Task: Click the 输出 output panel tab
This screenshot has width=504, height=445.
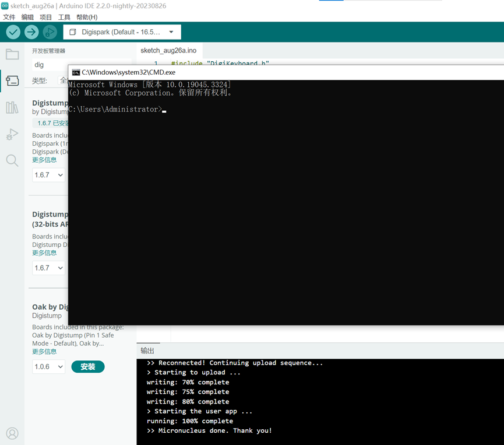Action: point(147,351)
